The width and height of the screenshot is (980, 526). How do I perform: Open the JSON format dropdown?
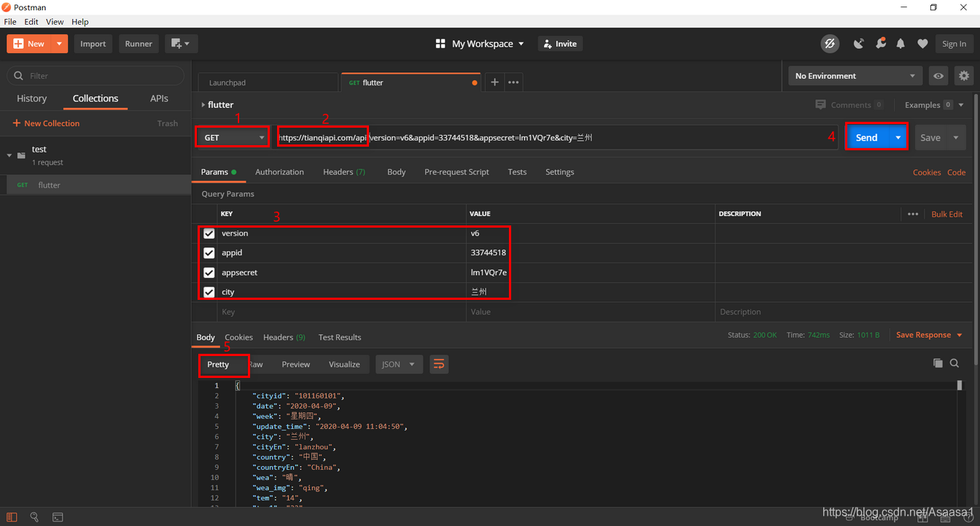coord(400,364)
